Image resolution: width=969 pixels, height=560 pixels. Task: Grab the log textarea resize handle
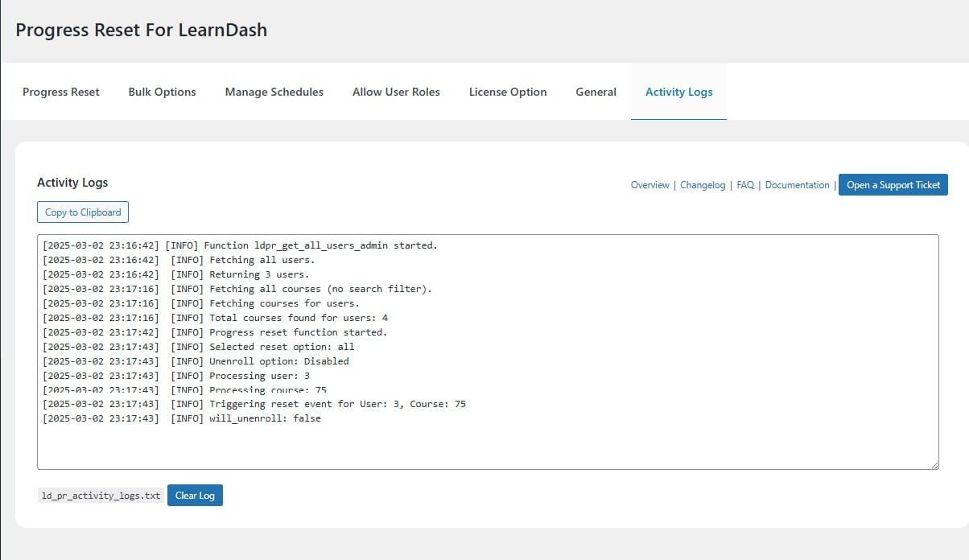(x=934, y=464)
